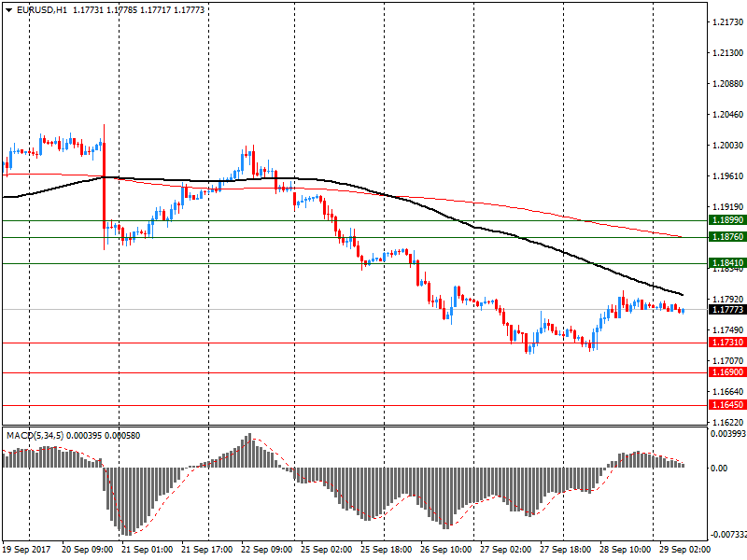Click the 1.16220 price axis value
747x560 pixels.
tap(727, 423)
